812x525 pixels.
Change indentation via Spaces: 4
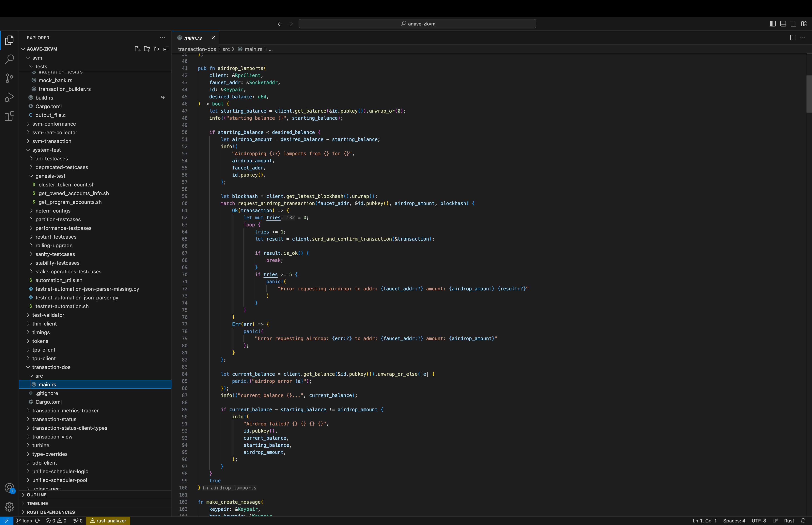coord(734,521)
